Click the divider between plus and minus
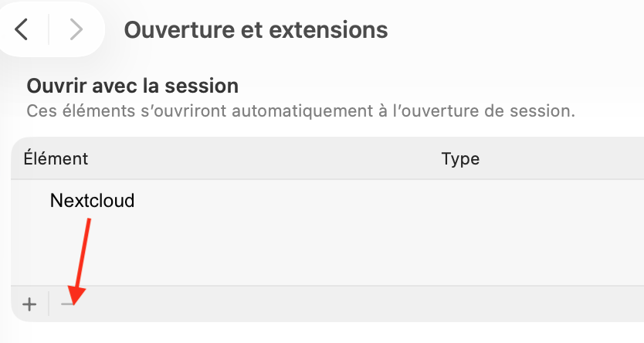The height and width of the screenshot is (343, 644). (x=49, y=304)
